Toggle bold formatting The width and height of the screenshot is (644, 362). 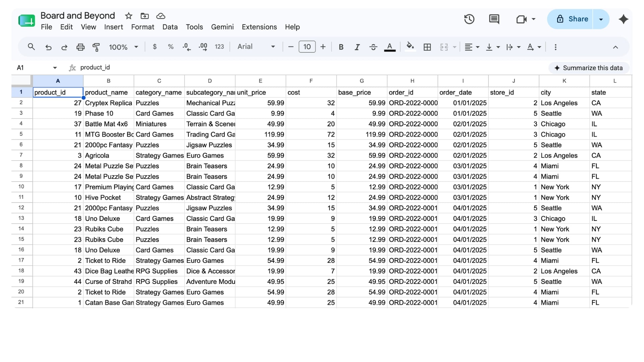pyautogui.click(x=341, y=47)
